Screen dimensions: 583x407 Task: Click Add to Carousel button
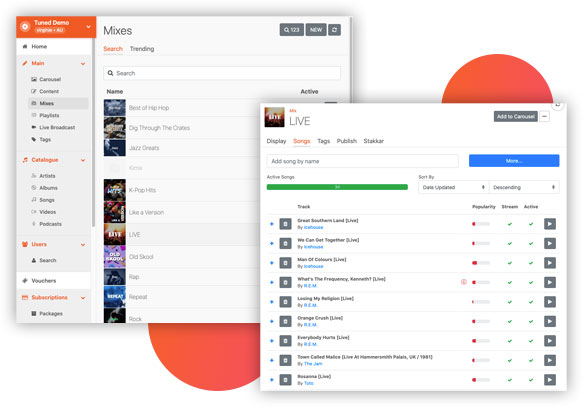515,116
